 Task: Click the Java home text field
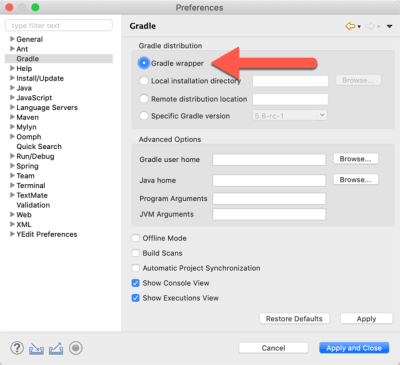pyautogui.click(x=269, y=181)
